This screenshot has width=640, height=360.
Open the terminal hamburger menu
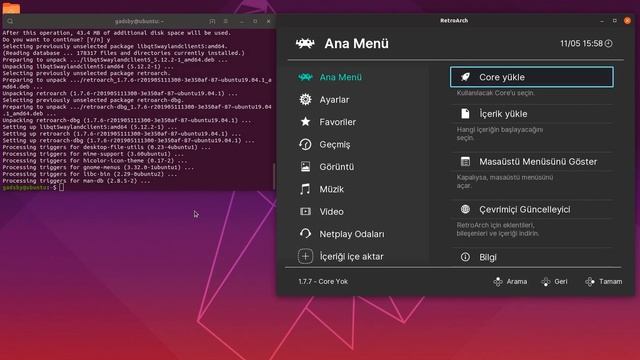[226, 21]
